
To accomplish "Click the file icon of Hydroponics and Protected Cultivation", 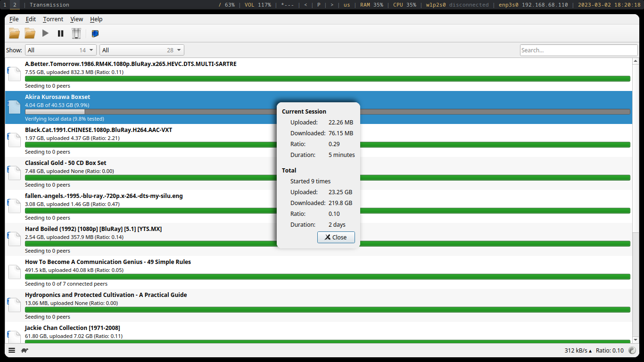I will [14, 305].
